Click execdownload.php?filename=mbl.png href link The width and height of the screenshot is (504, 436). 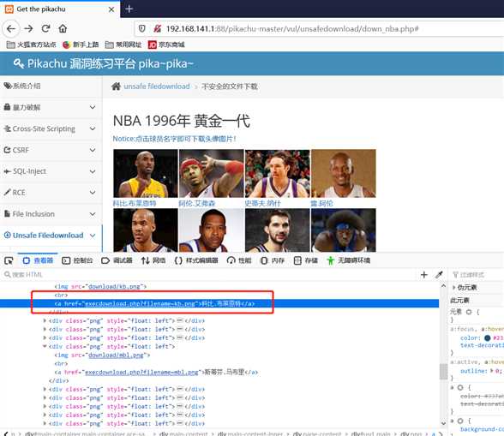141,372
